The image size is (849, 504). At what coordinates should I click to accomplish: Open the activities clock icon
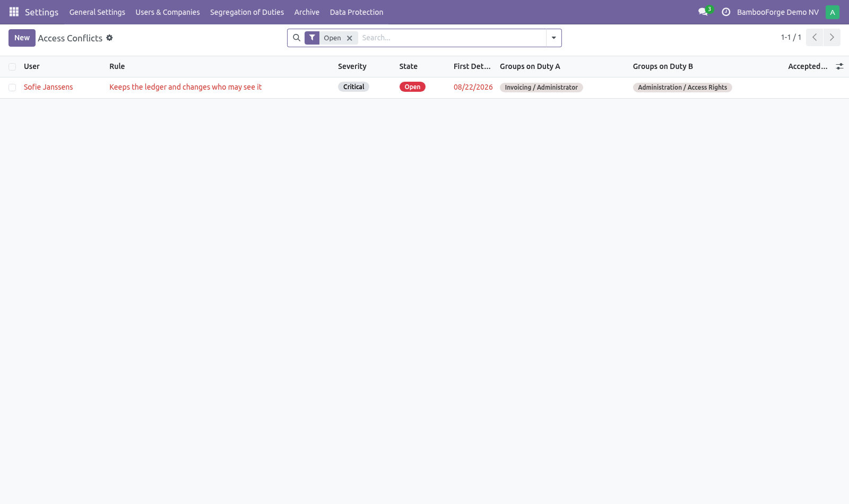[x=726, y=12]
